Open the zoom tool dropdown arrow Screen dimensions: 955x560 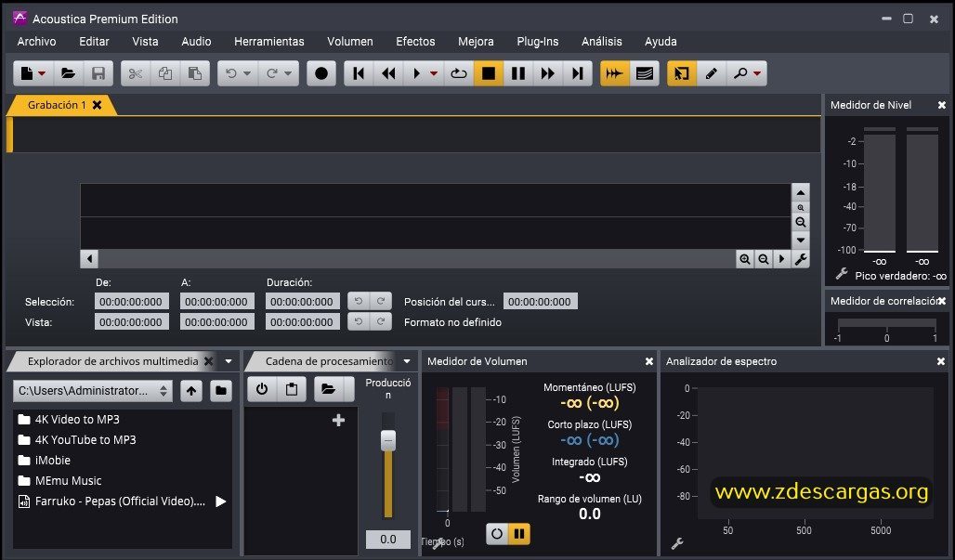tap(757, 73)
